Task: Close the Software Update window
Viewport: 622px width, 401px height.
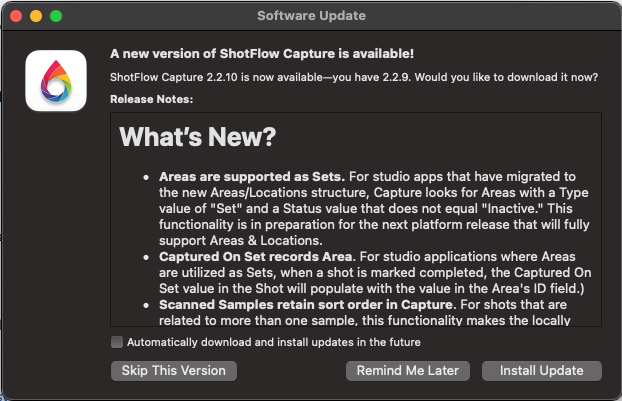Action: (x=16, y=16)
